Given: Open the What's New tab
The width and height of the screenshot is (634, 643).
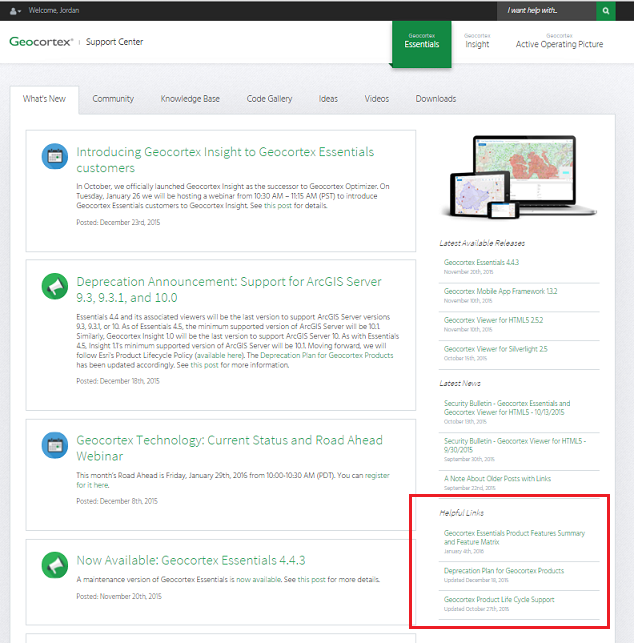Looking at the screenshot, I should [x=44, y=99].
